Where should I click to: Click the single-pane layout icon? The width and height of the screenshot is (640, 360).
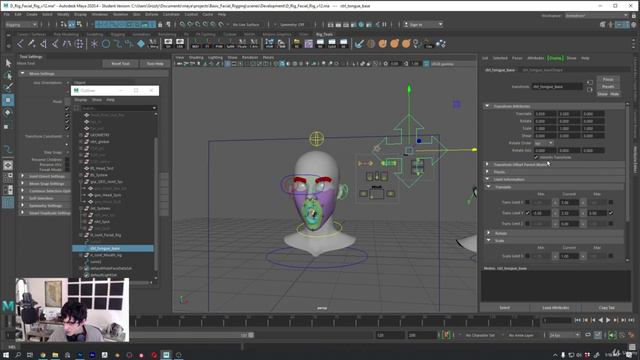[8, 165]
